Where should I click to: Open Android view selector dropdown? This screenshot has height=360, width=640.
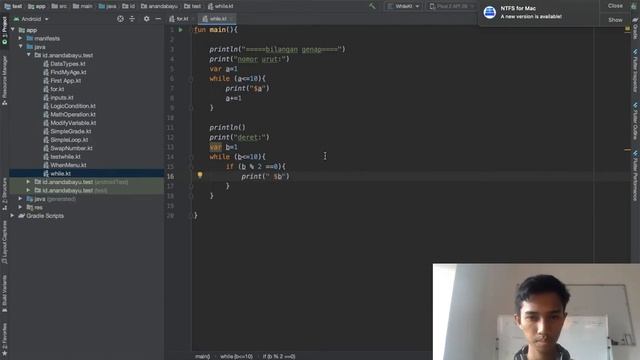coord(31,19)
